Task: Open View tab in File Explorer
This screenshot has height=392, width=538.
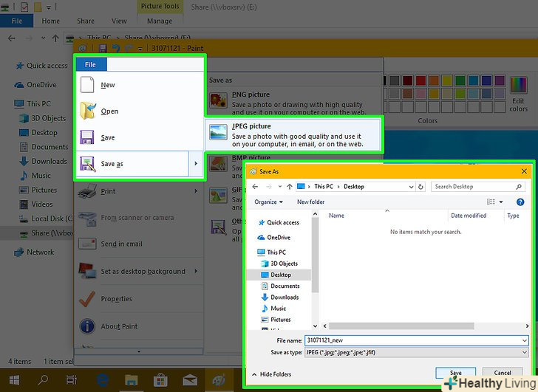Action: pos(119,21)
